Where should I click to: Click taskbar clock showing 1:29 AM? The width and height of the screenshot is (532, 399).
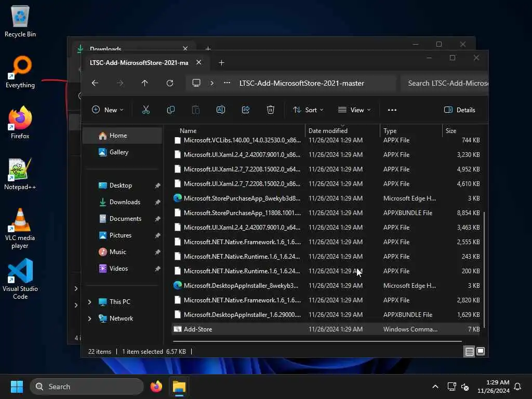494,387
